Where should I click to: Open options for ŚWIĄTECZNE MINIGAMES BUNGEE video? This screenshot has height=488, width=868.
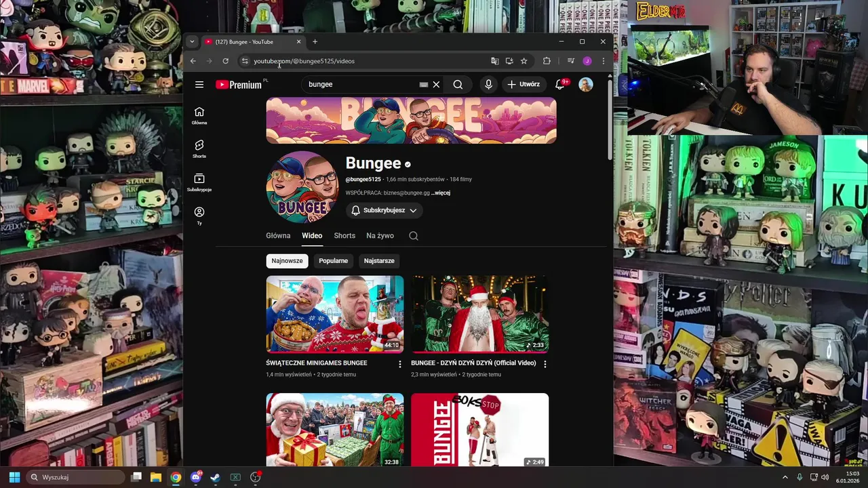399,364
